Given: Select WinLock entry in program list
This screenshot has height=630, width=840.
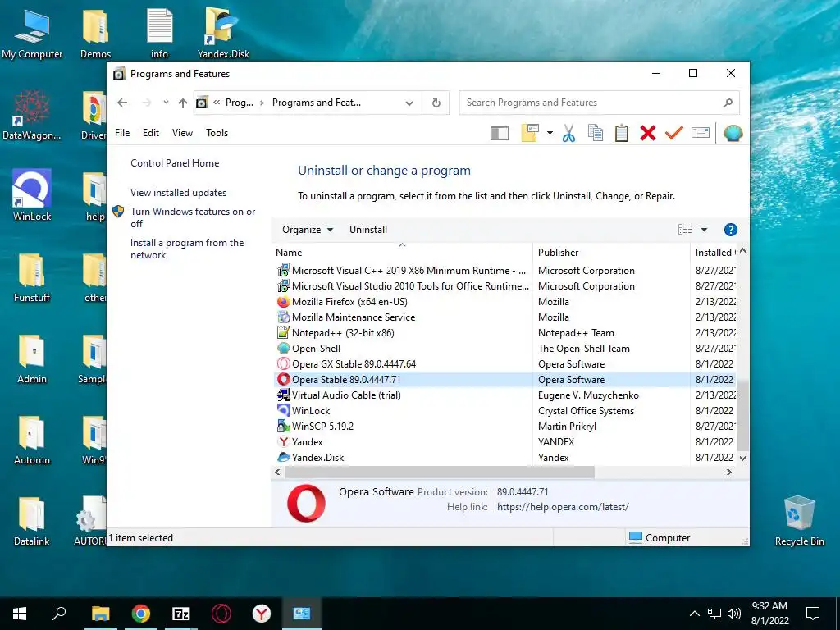Looking at the screenshot, I should click(504, 410).
